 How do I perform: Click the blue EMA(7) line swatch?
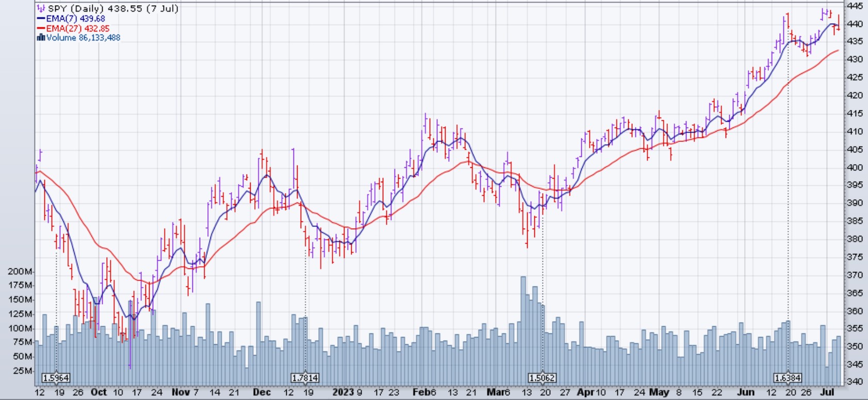tap(41, 19)
